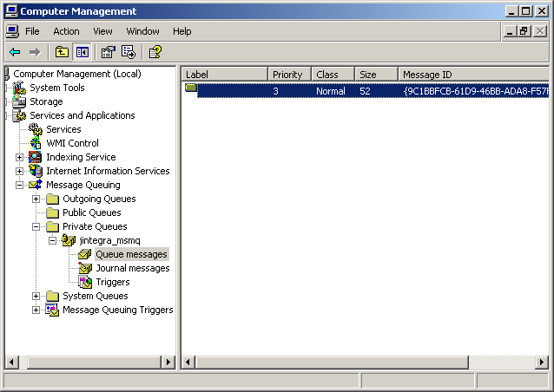Click the size value 52
Image resolution: width=554 pixels, height=392 pixels.
(365, 91)
